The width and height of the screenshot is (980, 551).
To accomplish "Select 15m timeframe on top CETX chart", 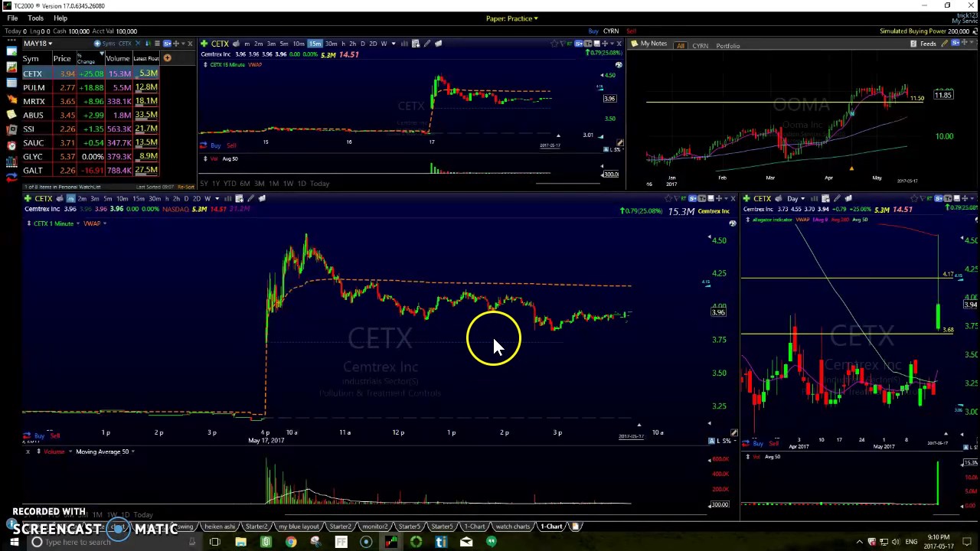I will pyautogui.click(x=315, y=44).
